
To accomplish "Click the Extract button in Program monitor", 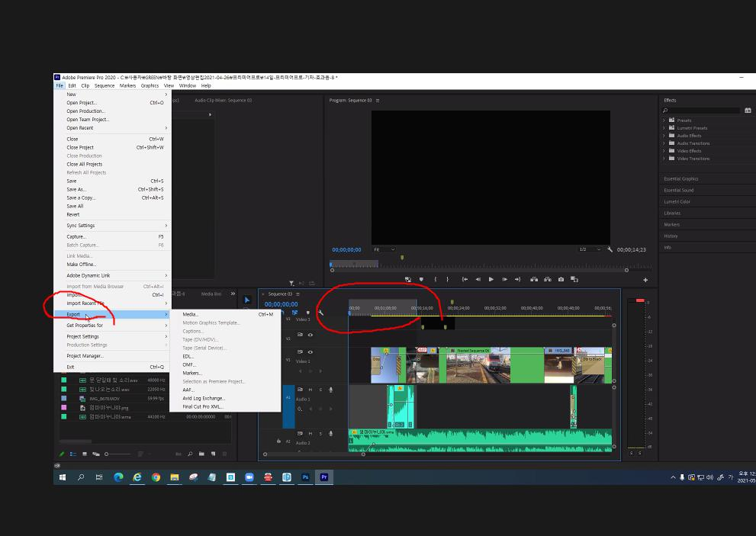I will pos(548,279).
